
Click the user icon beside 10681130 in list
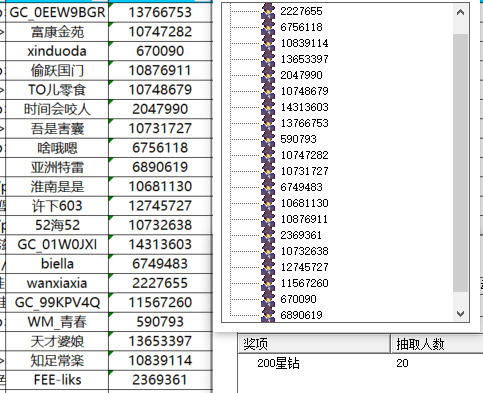[268, 203]
